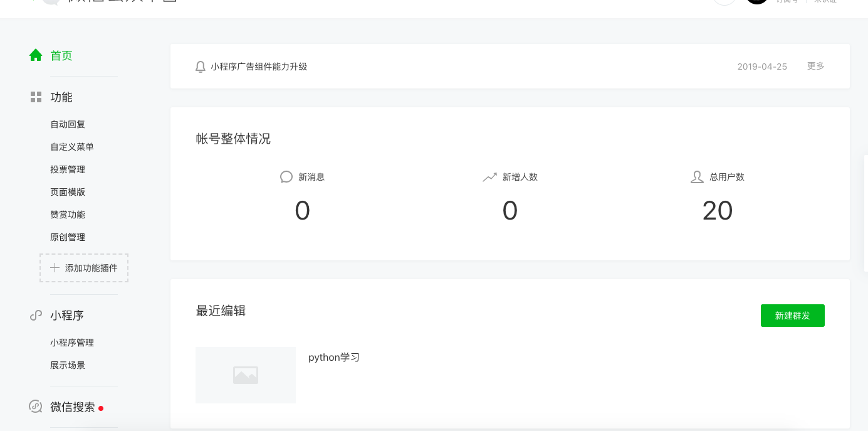The image size is (868, 431).
Task: Click the green 新建群发 button
Action: pyautogui.click(x=792, y=316)
